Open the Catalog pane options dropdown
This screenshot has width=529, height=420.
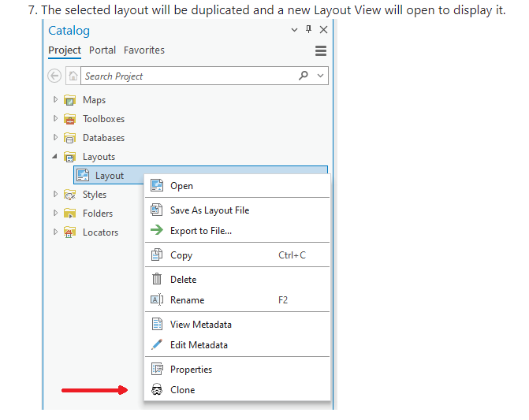[x=295, y=30]
